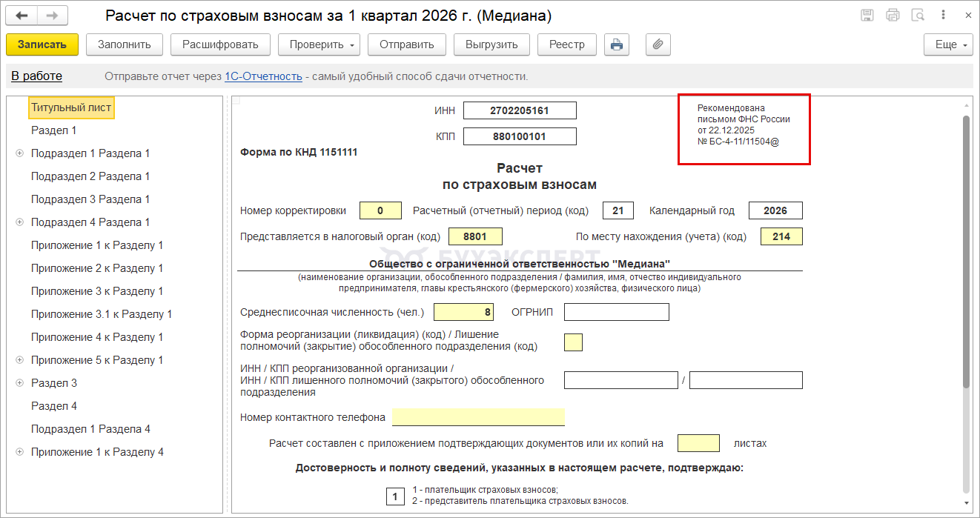The height and width of the screenshot is (518, 980).
Task: Click the reorganized organization ИНН field
Action: tap(620, 380)
